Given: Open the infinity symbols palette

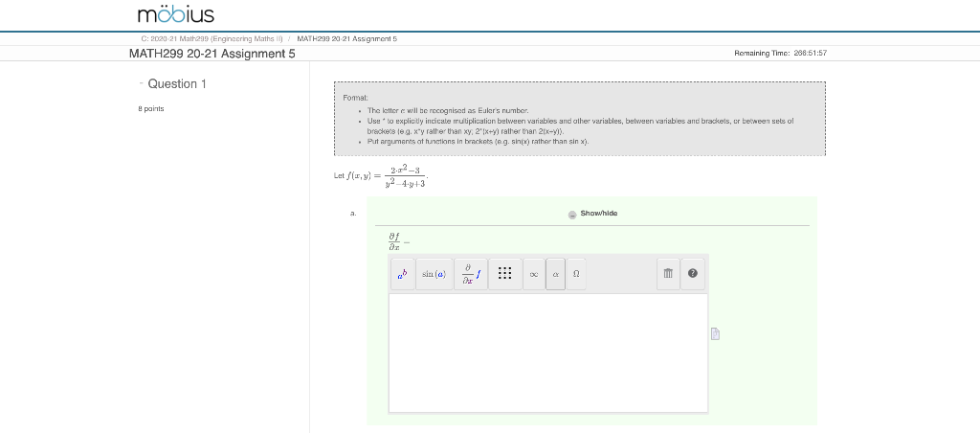Looking at the screenshot, I should (534, 274).
